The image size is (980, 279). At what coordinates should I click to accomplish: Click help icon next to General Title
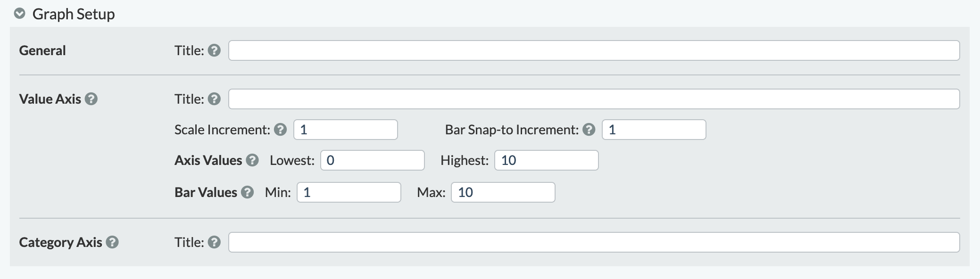pyautogui.click(x=214, y=50)
